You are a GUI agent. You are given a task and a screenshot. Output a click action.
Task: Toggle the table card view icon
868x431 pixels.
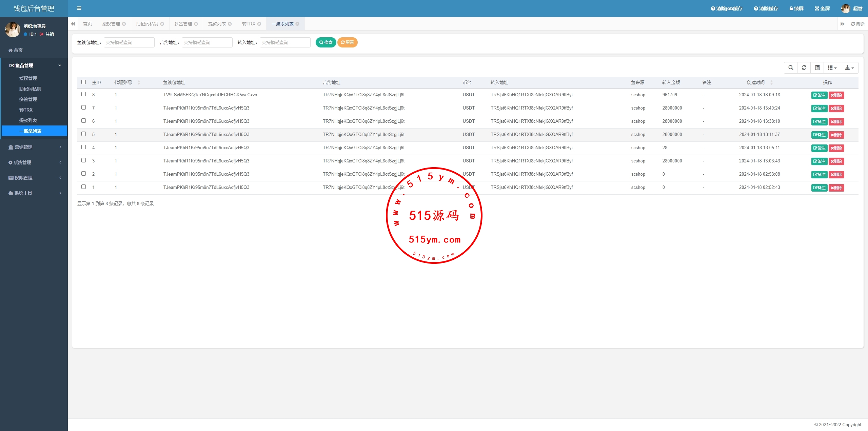(x=817, y=68)
